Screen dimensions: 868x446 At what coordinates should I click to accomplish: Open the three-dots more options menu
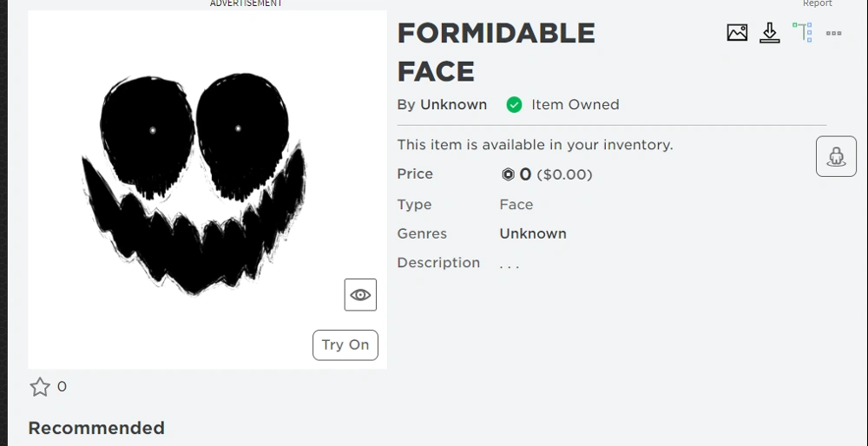(834, 33)
